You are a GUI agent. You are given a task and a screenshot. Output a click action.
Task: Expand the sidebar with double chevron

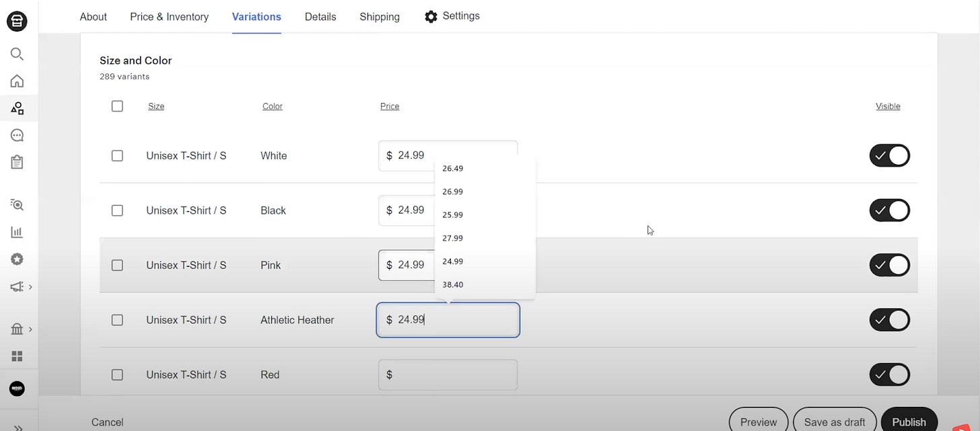[x=18, y=427]
